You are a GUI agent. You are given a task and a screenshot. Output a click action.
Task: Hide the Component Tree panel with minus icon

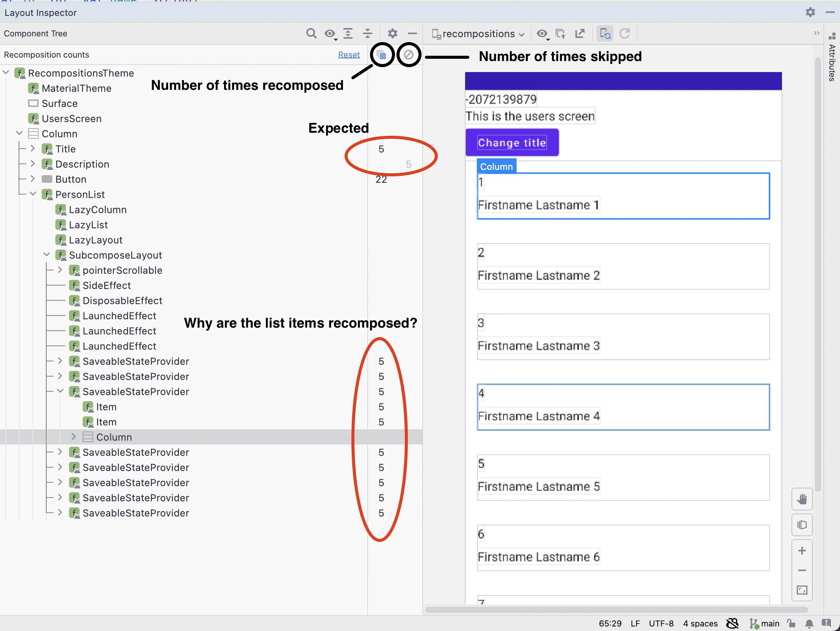(x=412, y=33)
